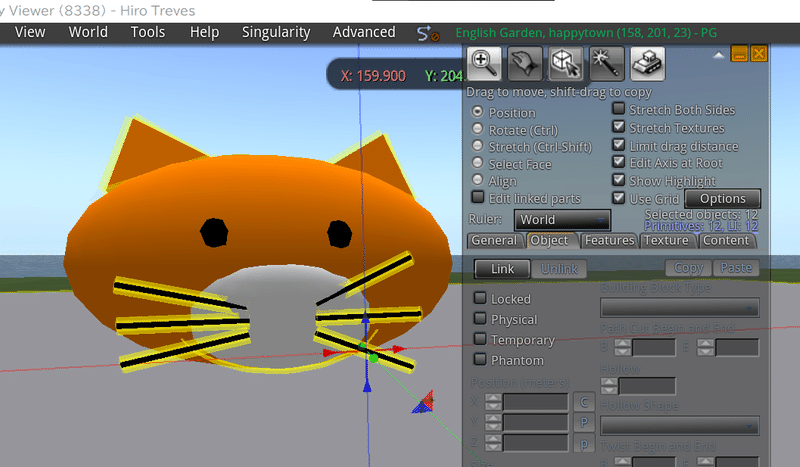Tick the Edit linked parts checkbox
The image size is (800, 467).
(x=478, y=197)
